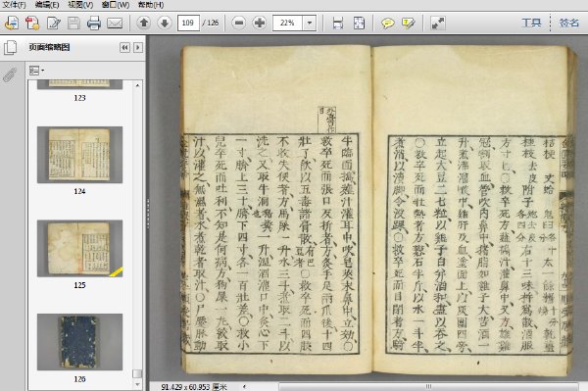Open the 窗口(W) menu

pyautogui.click(x=115, y=5)
